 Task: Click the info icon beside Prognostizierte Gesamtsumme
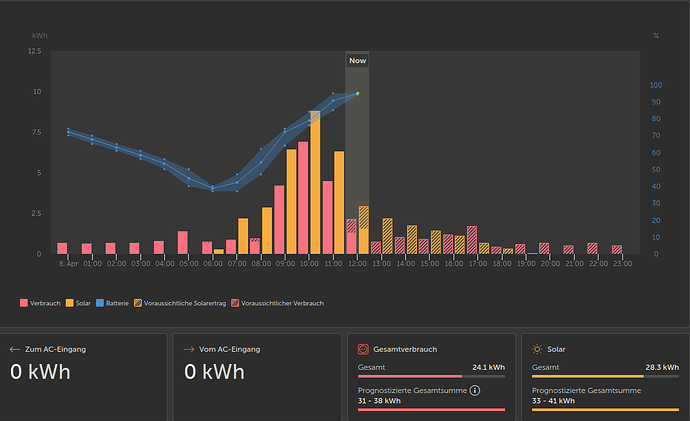(475, 390)
